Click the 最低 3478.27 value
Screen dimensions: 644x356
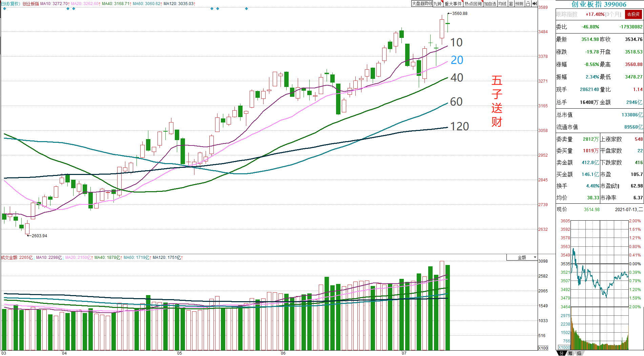coord(634,77)
